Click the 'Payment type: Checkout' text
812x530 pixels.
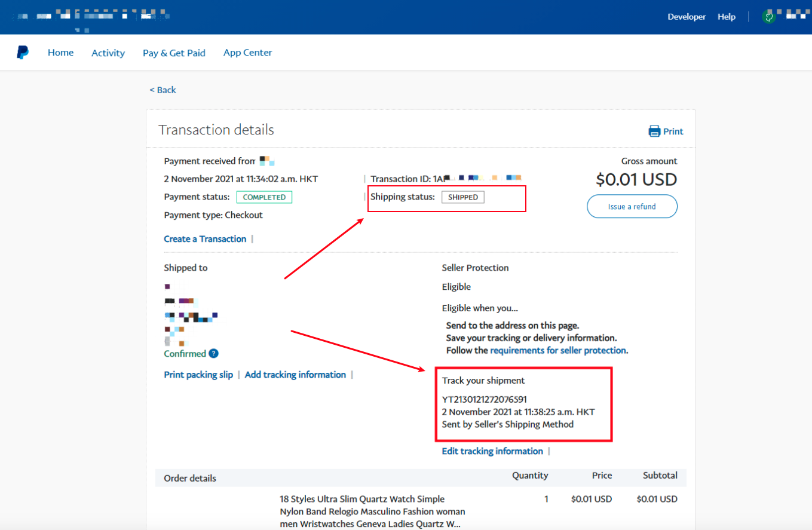[x=213, y=215]
